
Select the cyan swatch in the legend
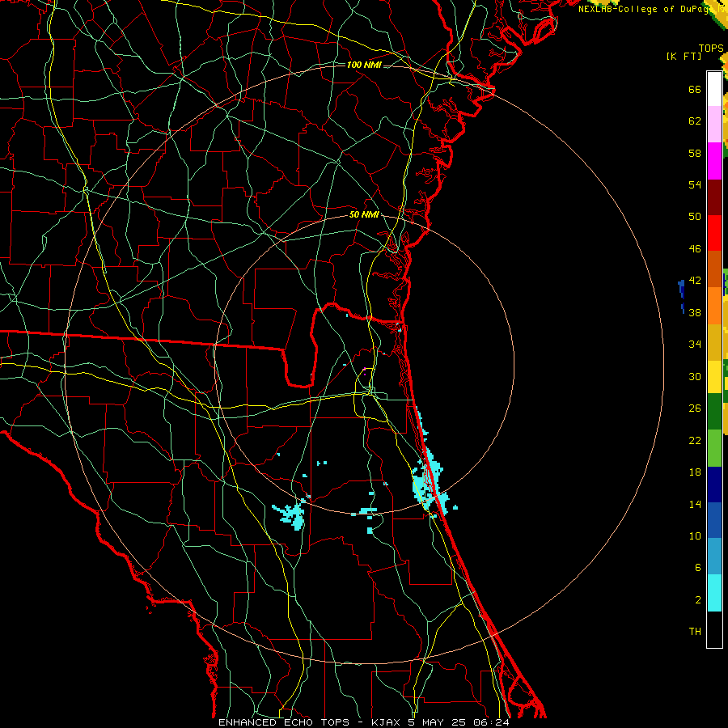point(714,593)
